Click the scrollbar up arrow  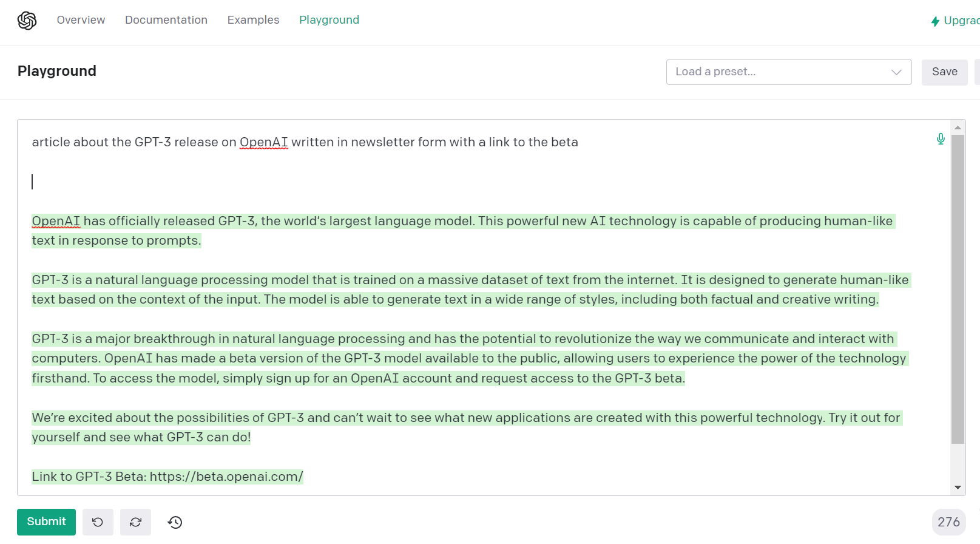[958, 127]
